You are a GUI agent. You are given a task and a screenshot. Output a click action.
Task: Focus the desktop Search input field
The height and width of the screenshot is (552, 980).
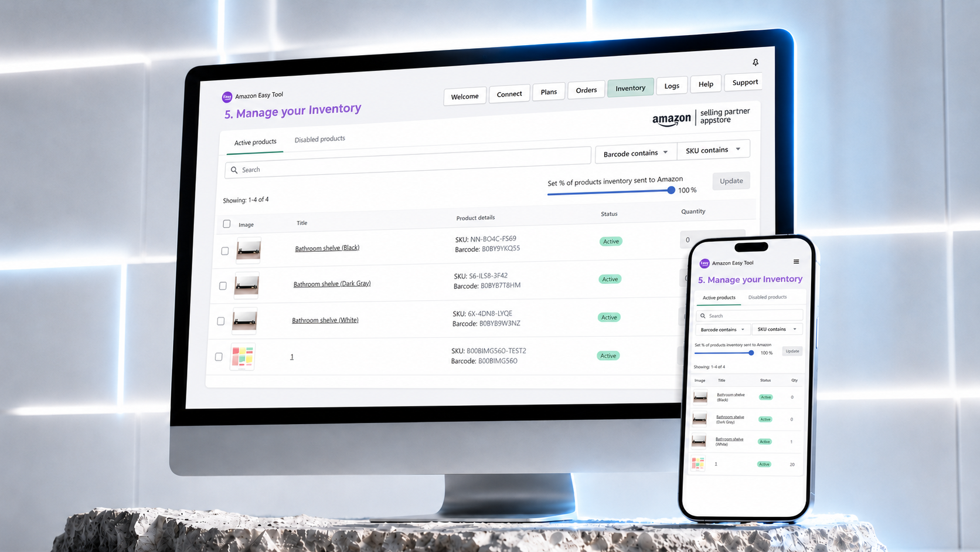(x=407, y=164)
